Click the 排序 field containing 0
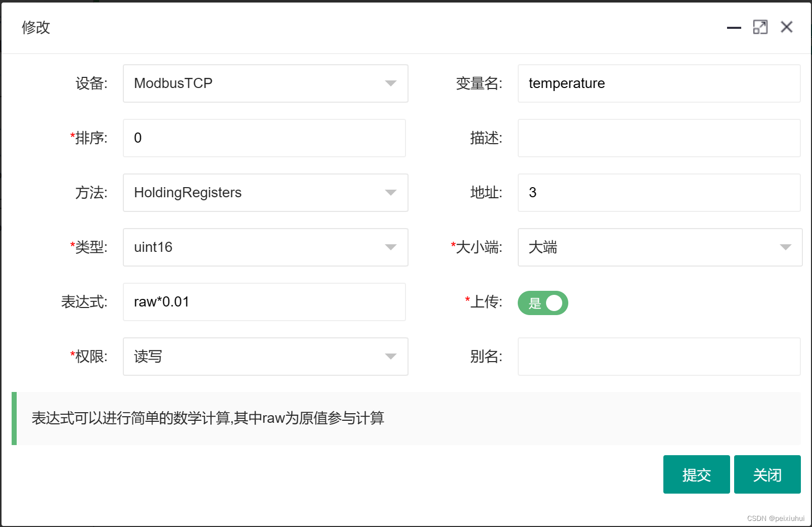Image resolution: width=812 pixels, height=527 pixels. tap(264, 138)
